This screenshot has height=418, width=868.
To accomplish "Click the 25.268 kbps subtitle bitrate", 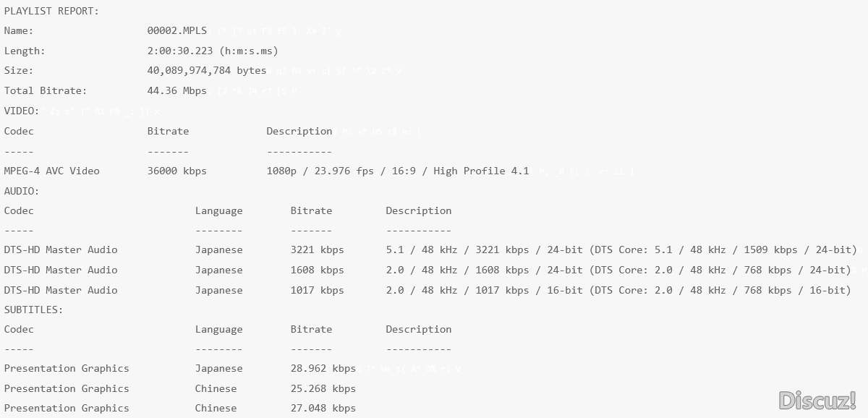I will 323,388.
